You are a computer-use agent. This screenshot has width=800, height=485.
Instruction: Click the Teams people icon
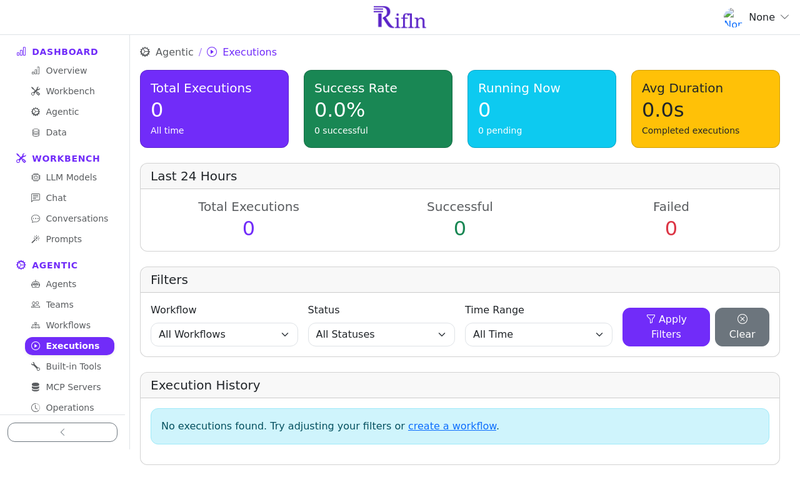click(35, 305)
